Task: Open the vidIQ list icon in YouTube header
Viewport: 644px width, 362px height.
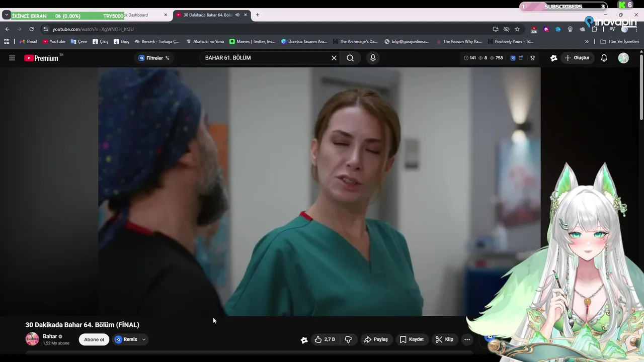Action: (x=521, y=58)
